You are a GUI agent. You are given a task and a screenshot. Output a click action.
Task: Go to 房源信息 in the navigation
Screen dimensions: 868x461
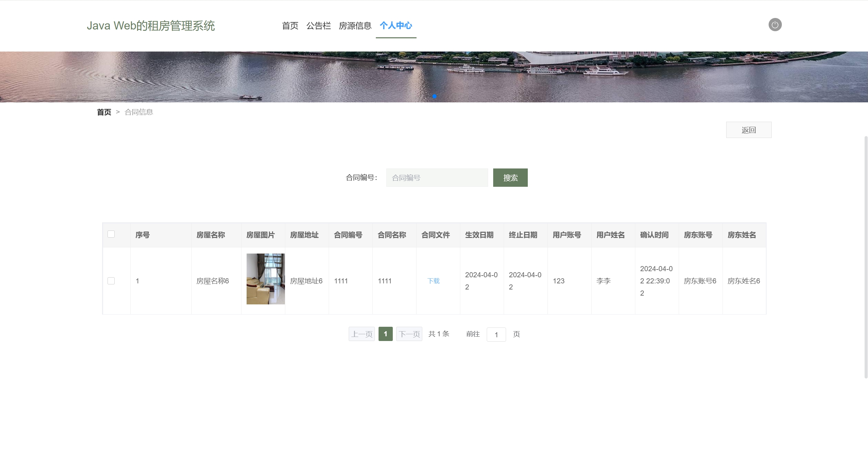coord(355,26)
